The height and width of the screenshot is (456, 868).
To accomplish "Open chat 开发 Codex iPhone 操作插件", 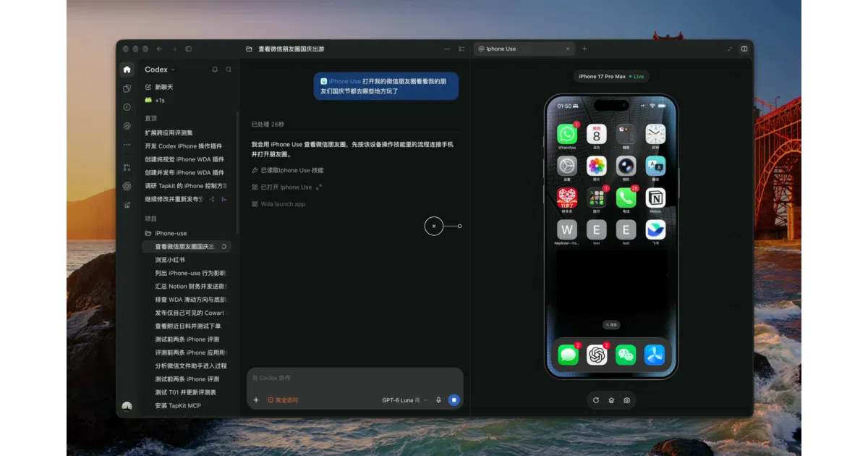I will point(183,146).
